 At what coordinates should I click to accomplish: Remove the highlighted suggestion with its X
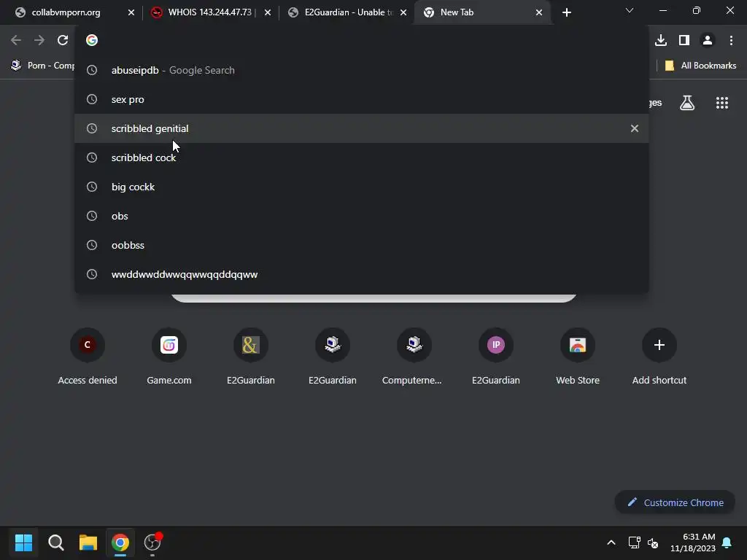635,128
